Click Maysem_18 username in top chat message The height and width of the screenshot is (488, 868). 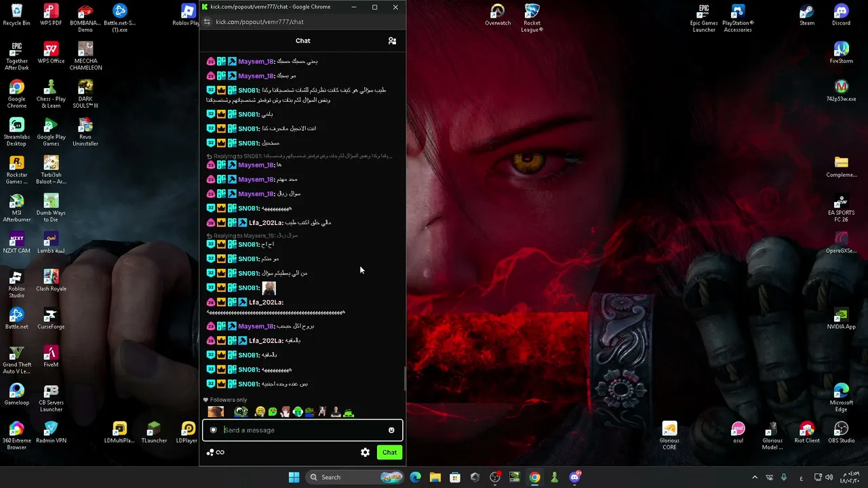256,62
